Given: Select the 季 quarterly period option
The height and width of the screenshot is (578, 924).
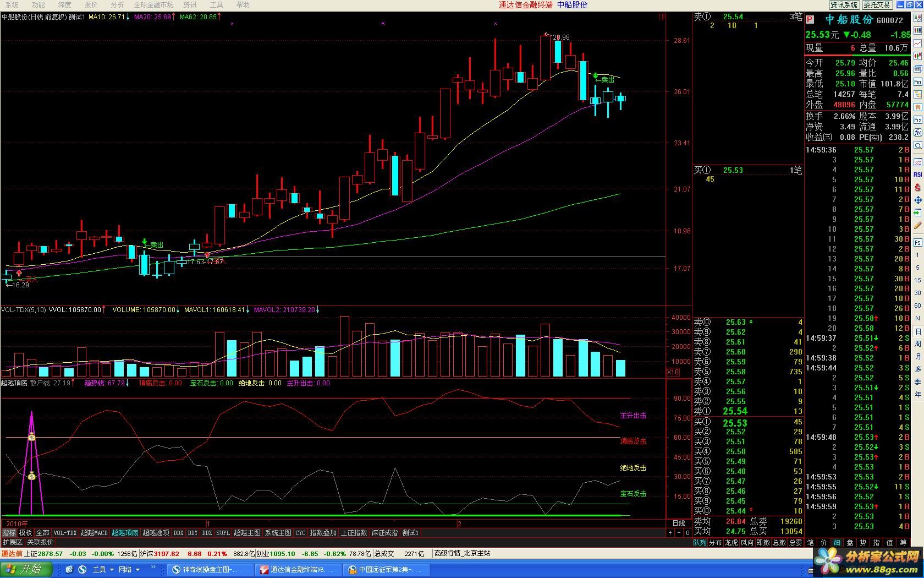Looking at the screenshot, I should pos(918,381).
